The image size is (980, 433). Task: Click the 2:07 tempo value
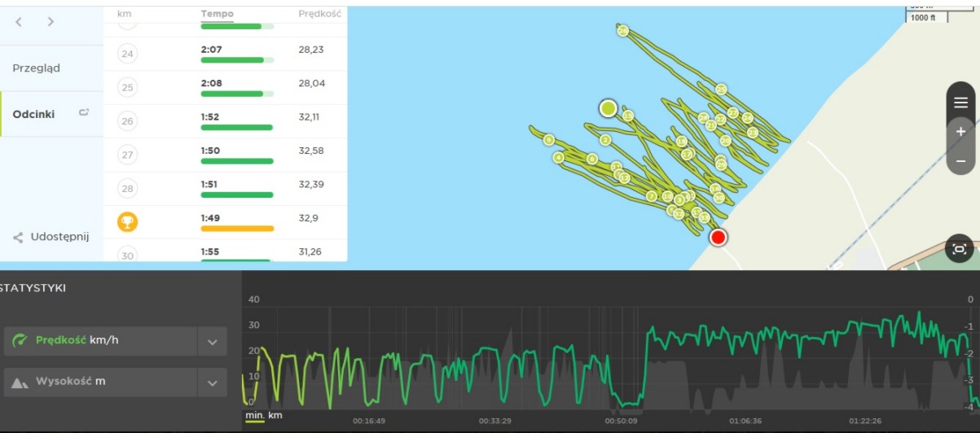coord(211,50)
